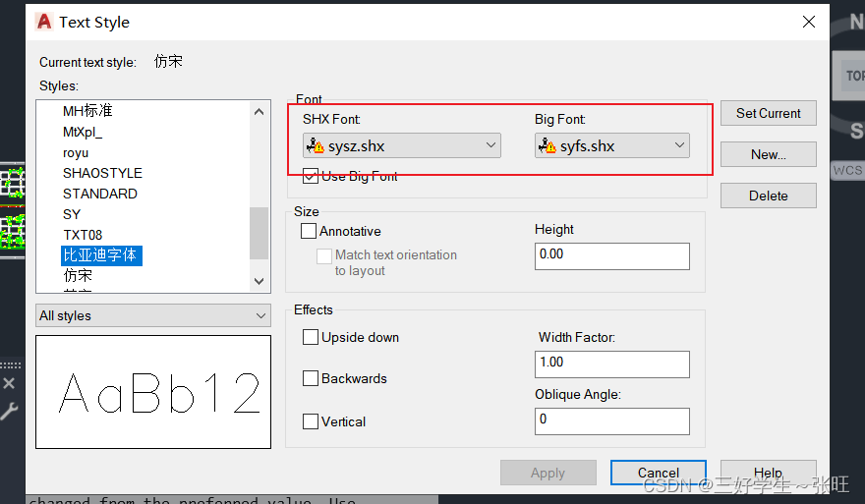Enable the Backwards effect
The width and height of the screenshot is (865, 504).
tap(311, 378)
